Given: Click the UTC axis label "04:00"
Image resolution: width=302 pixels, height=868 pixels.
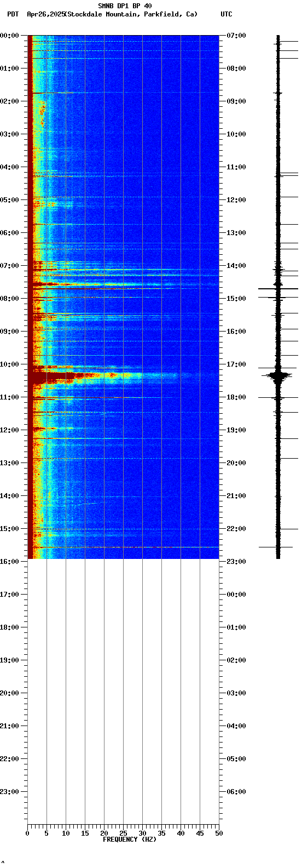Looking at the screenshot, I should point(236,726).
